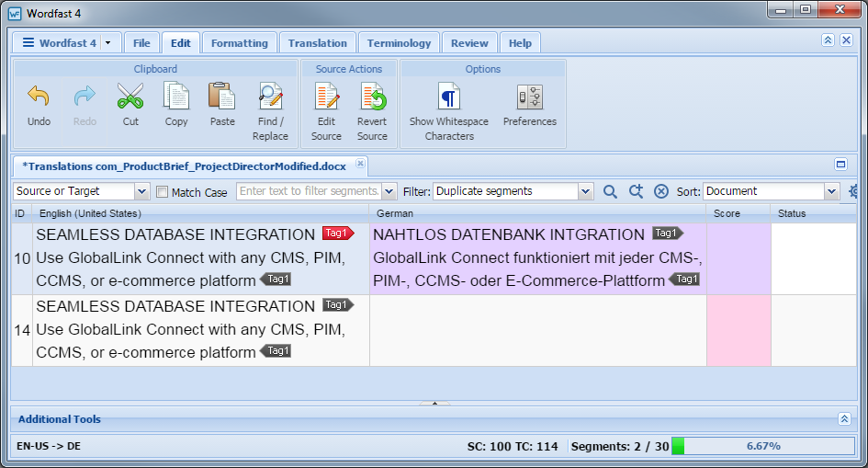Close the ProductBrief document tab

tap(360, 163)
